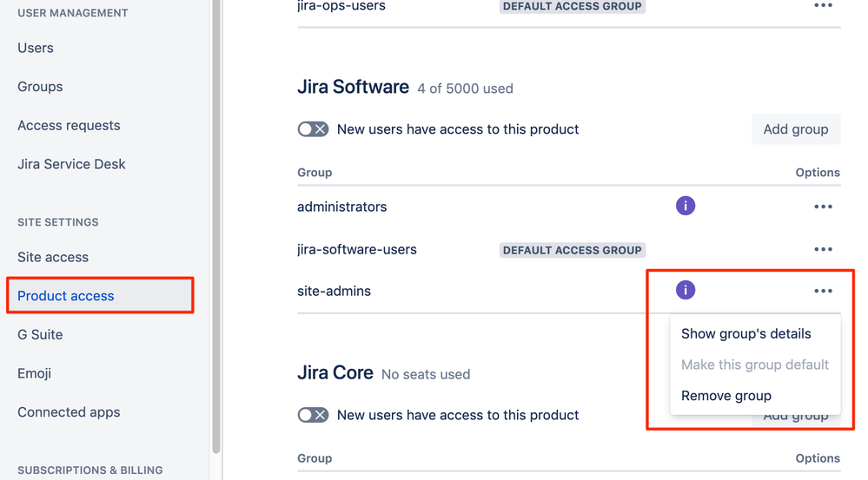Toggle new user access for Jira Software
Screen dimensions: 868x480
(313, 129)
